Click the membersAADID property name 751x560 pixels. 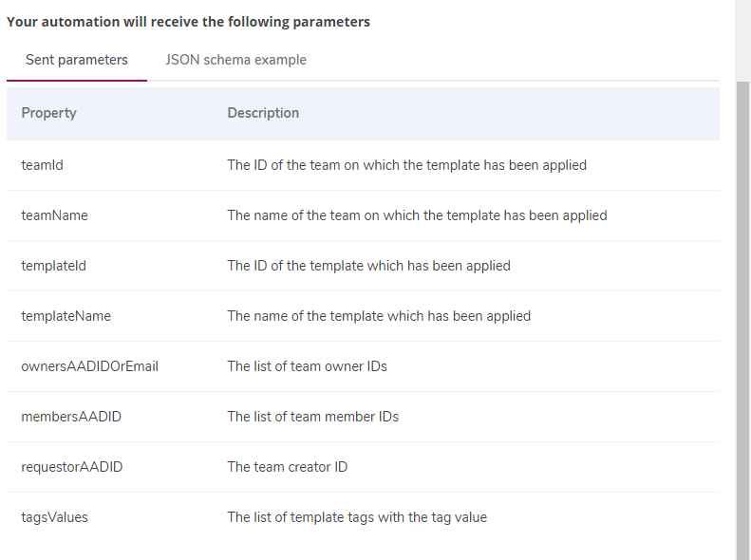(x=71, y=417)
